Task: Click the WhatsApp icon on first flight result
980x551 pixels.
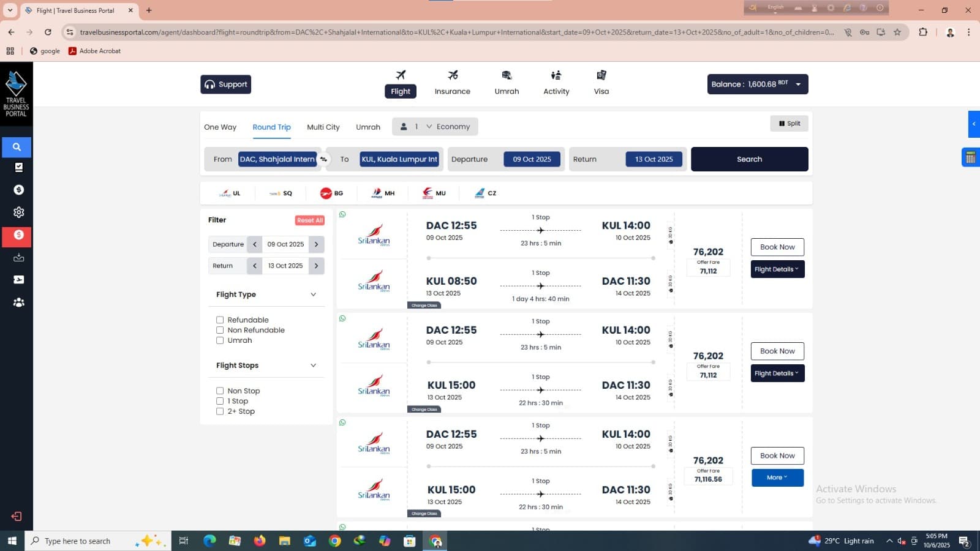Action: tap(342, 214)
